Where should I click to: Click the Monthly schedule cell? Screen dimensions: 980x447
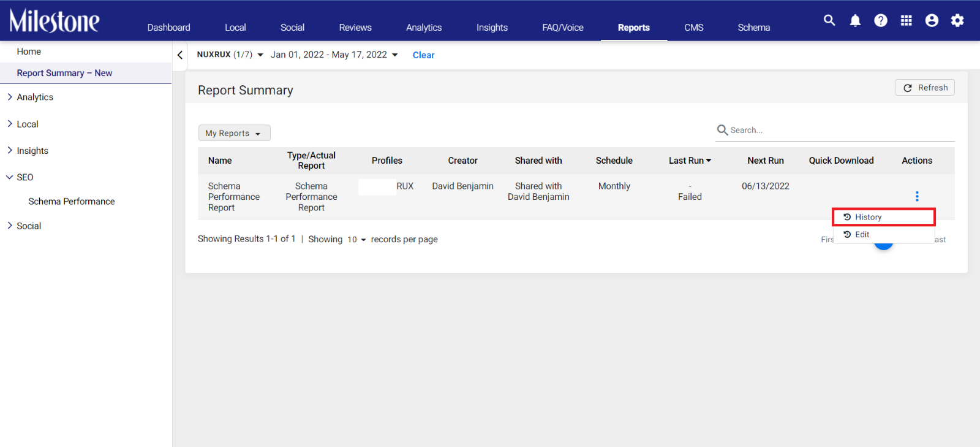[614, 186]
